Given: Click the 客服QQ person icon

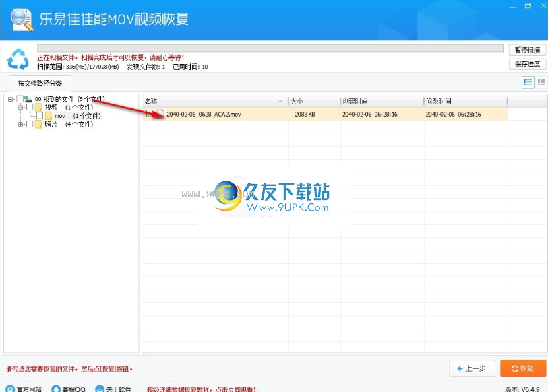Looking at the screenshot, I should pos(56,389).
